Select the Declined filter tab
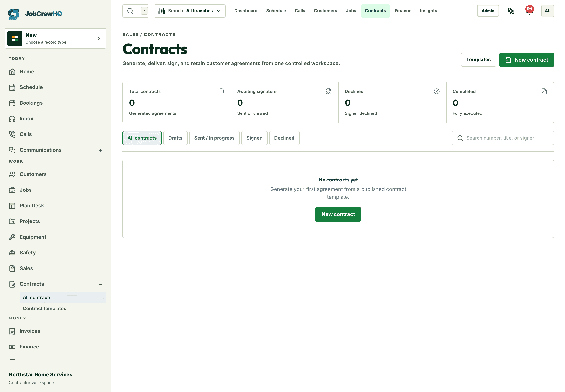The image size is (565, 392). pyautogui.click(x=284, y=138)
